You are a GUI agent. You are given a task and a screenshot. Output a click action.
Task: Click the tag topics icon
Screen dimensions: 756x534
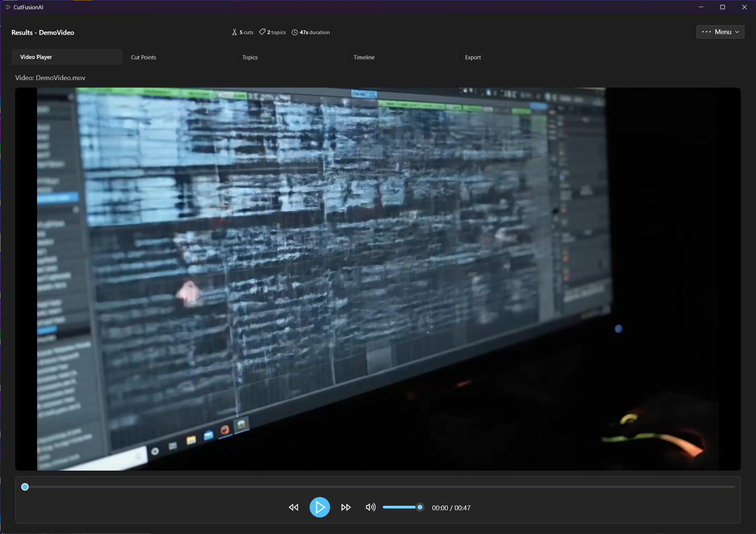[x=262, y=32]
